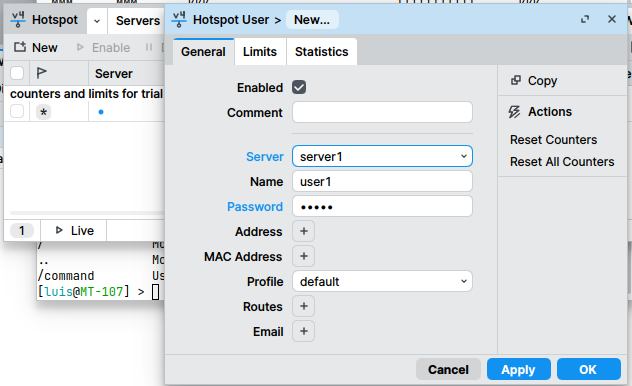Click the New entry icon in Hotspot toolbar
The width and height of the screenshot is (632, 386).
click(20, 47)
